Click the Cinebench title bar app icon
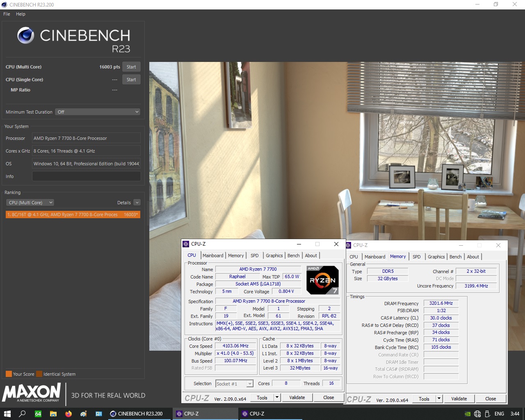Image resolution: width=525 pixels, height=420 pixels. click(x=5, y=5)
